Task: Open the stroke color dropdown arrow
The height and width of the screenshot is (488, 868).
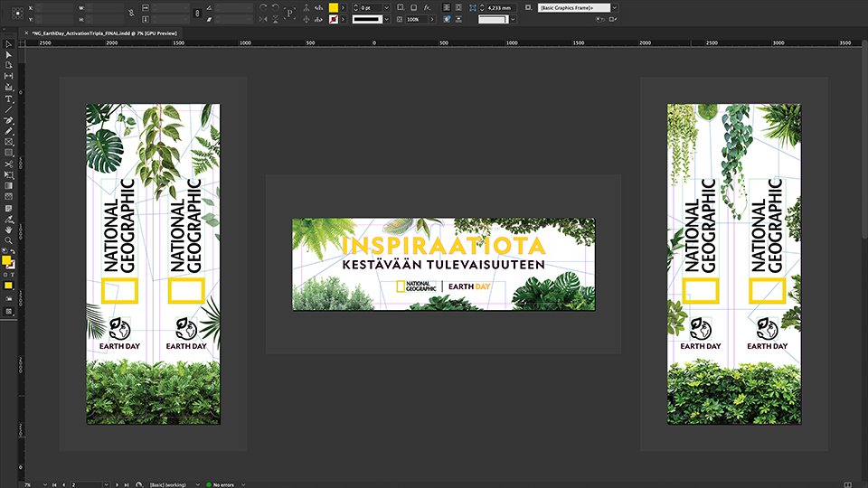Action: click(343, 19)
